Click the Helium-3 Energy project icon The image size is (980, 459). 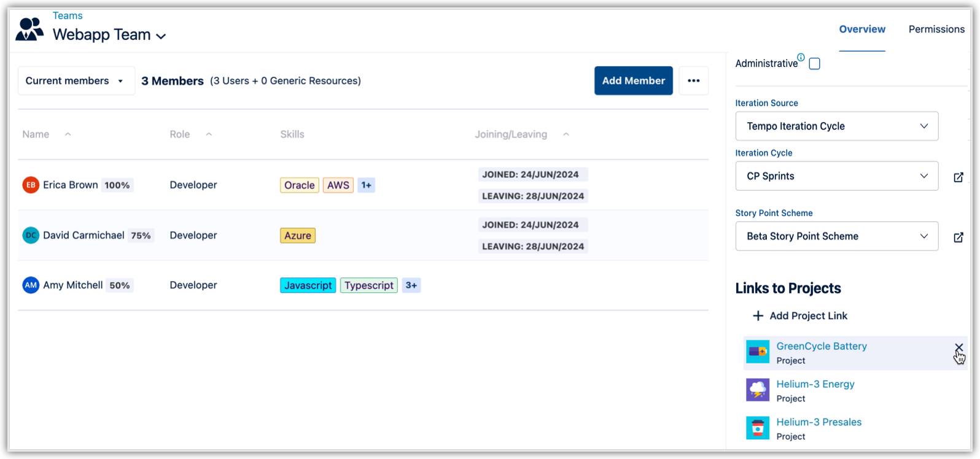758,390
